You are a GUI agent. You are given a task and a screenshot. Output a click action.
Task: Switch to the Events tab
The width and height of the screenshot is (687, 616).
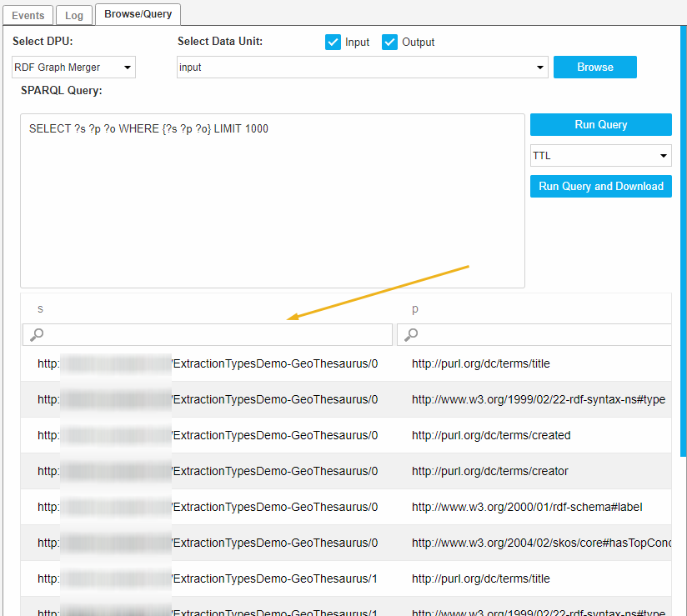point(28,15)
